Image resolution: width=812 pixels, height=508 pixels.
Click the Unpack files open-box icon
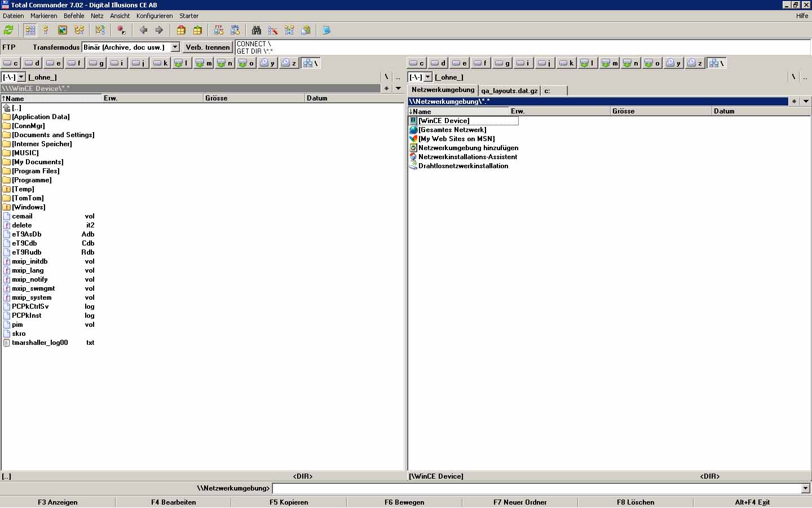[197, 30]
